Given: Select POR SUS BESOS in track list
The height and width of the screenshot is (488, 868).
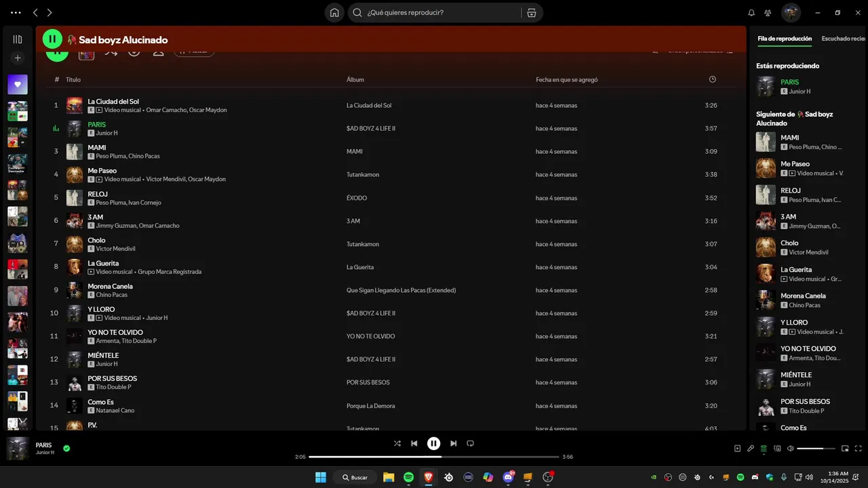Looking at the screenshot, I should coord(113,378).
